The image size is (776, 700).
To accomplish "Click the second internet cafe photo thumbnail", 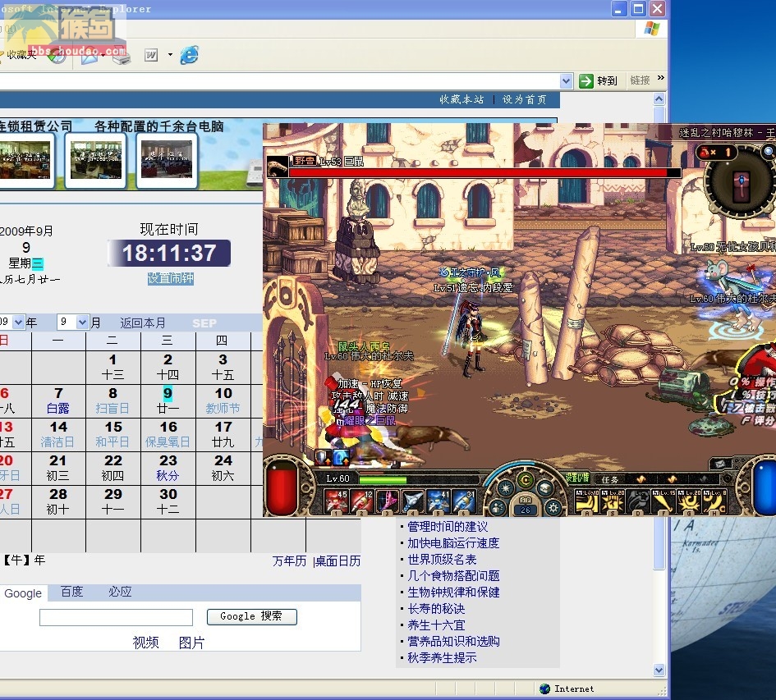I will click(x=96, y=160).
